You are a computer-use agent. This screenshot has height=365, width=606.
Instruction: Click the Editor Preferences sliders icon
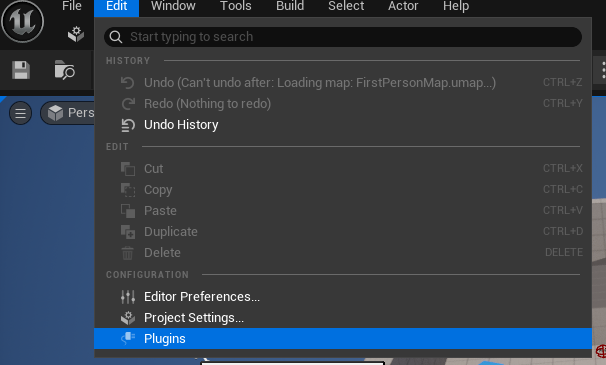(x=128, y=297)
